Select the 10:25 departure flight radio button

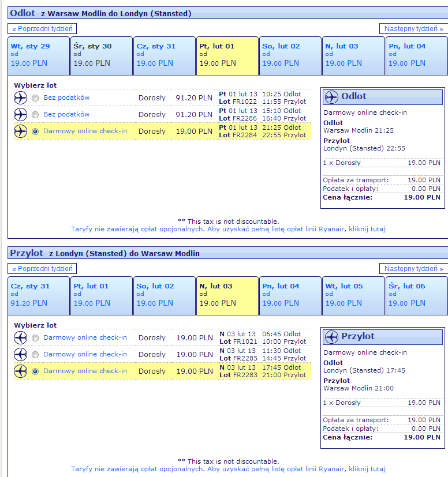(35, 98)
